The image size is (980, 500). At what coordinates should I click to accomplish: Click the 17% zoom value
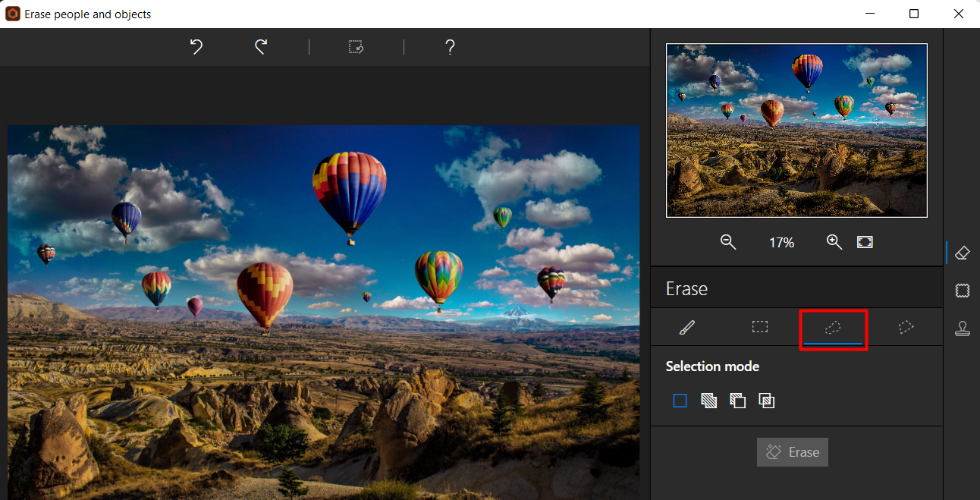click(x=781, y=243)
